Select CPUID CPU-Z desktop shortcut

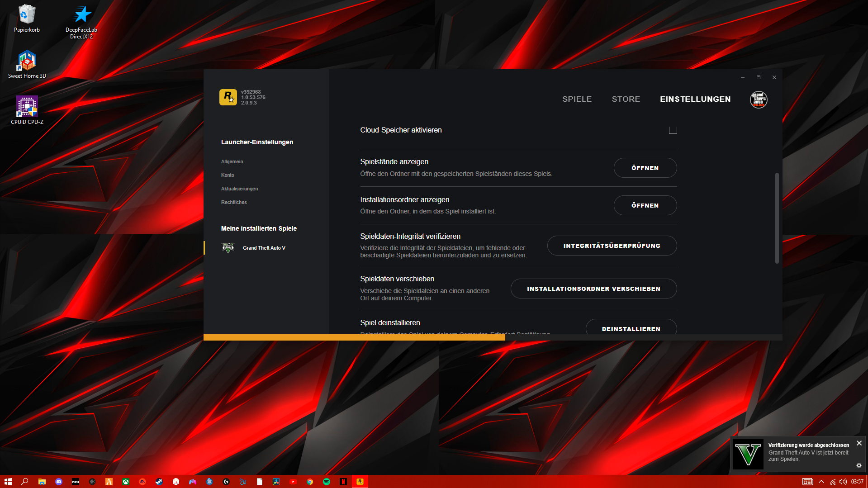[27, 110]
